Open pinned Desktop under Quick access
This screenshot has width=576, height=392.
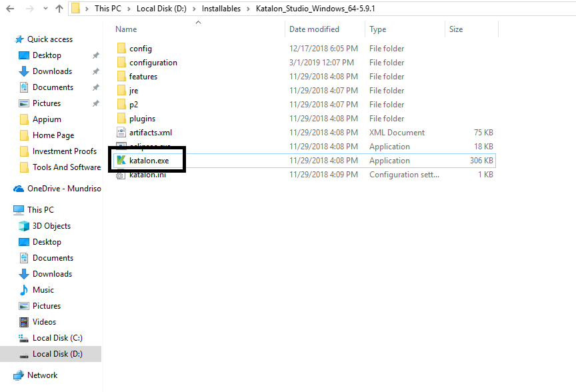coord(47,55)
